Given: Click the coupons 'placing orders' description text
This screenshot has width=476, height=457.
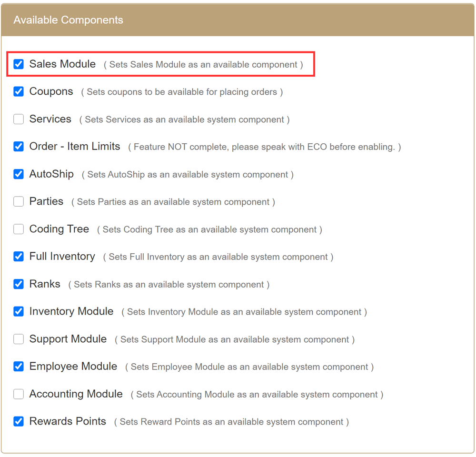Looking at the screenshot, I should 182,92.
